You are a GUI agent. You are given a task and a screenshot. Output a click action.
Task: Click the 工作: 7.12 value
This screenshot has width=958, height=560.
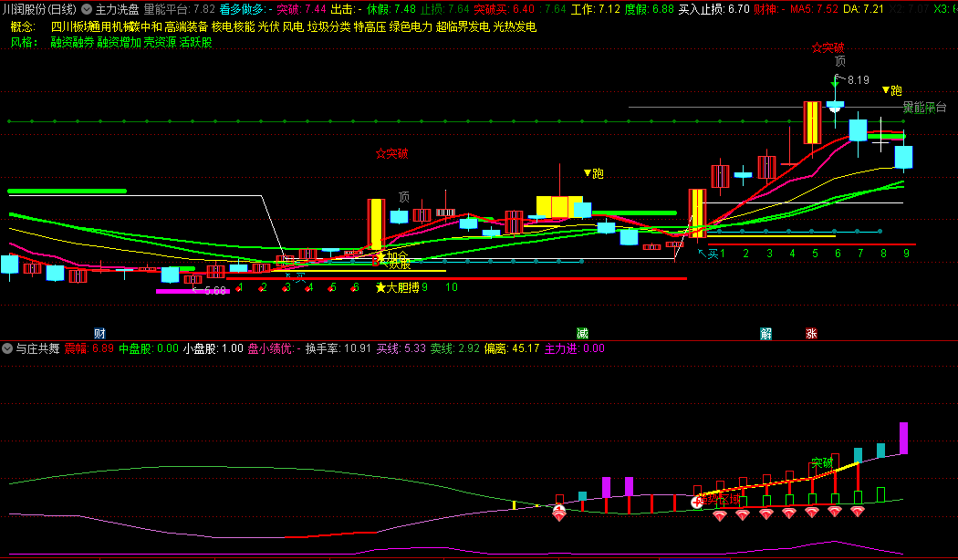pyautogui.click(x=596, y=9)
